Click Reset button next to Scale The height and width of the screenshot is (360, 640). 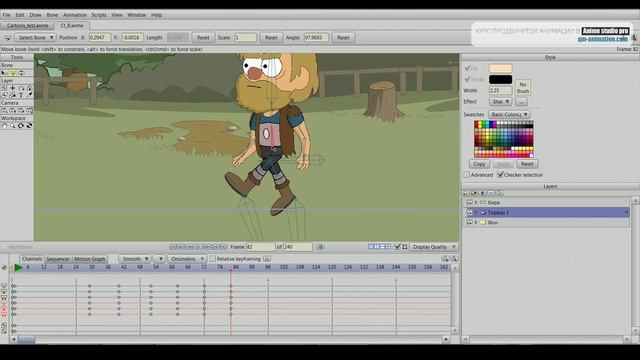pos(271,38)
